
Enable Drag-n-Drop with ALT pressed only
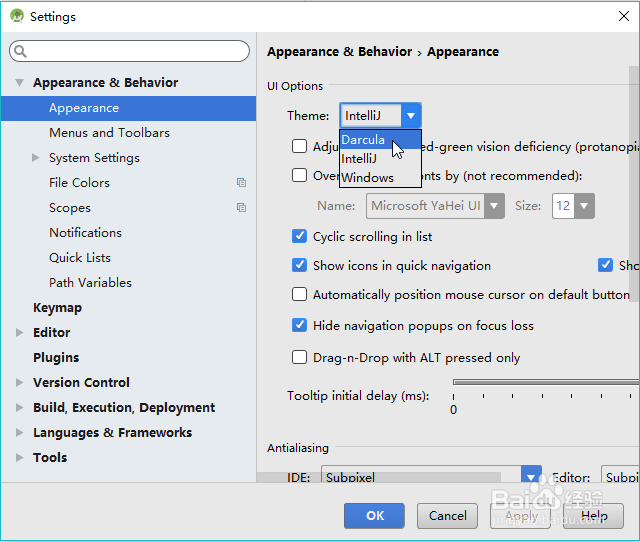point(299,357)
